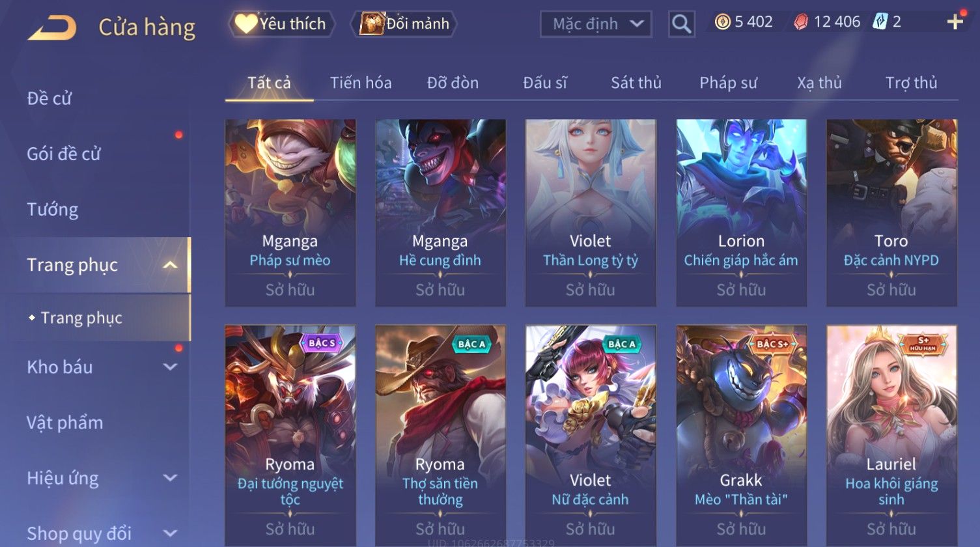This screenshot has height=547, width=980.
Task: Open the search magnifier icon
Action: coord(682,24)
